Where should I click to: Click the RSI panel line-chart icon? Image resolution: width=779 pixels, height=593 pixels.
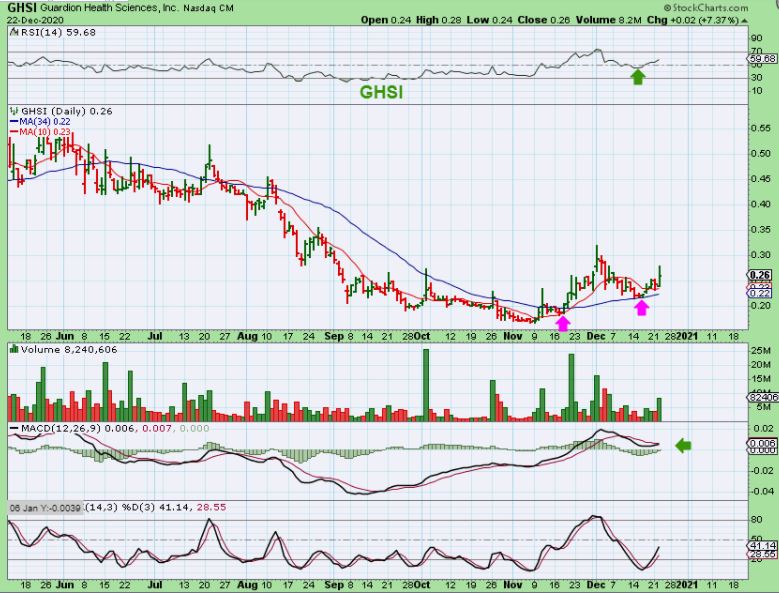click(13, 32)
